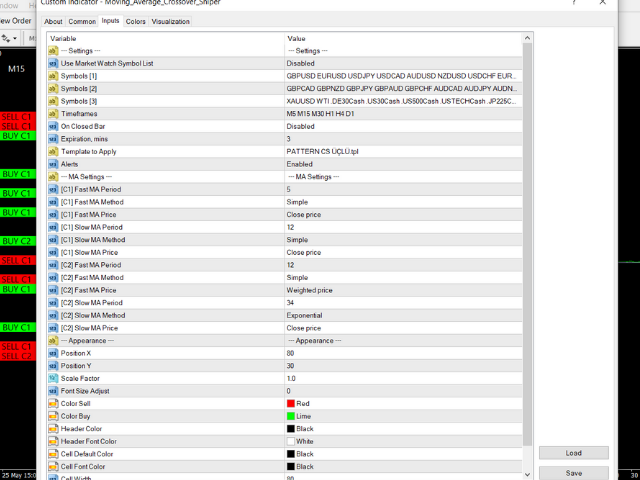Open the [C2] Slow MA Method Exponential value
The width and height of the screenshot is (640, 480).
403,316
